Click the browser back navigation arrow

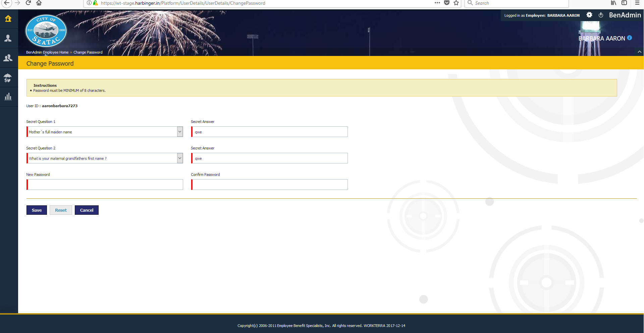(x=7, y=3)
